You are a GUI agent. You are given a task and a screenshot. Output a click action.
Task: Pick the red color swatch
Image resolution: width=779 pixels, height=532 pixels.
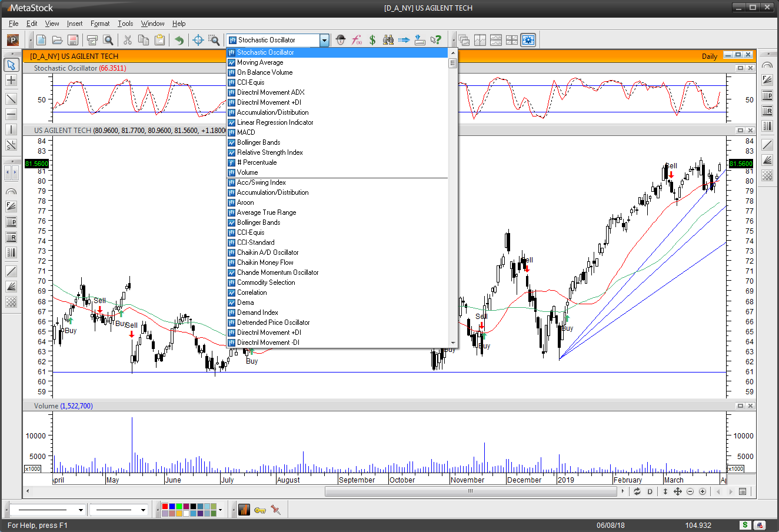[165, 506]
